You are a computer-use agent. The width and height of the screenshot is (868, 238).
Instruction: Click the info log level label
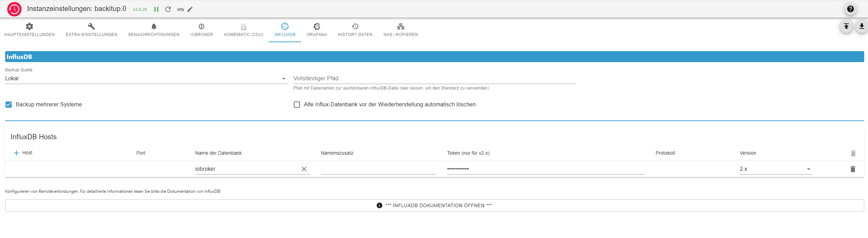pyautogui.click(x=181, y=10)
